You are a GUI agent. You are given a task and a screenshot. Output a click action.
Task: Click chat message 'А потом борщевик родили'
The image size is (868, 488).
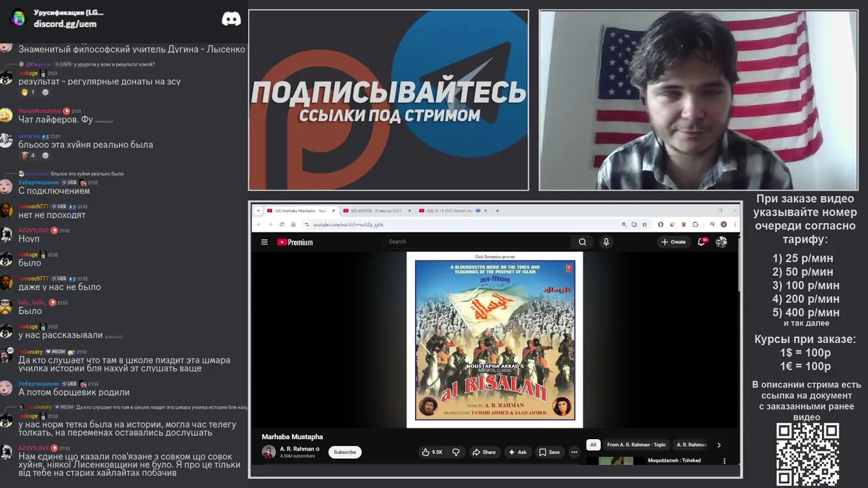[74, 392]
